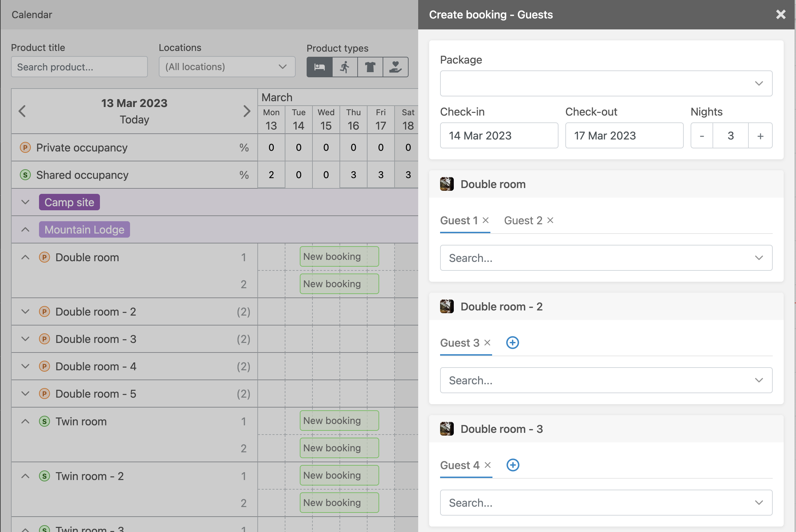Remove Guest 2 from Double room
Screen dimensions: 796x532
[x=550, y=220]
